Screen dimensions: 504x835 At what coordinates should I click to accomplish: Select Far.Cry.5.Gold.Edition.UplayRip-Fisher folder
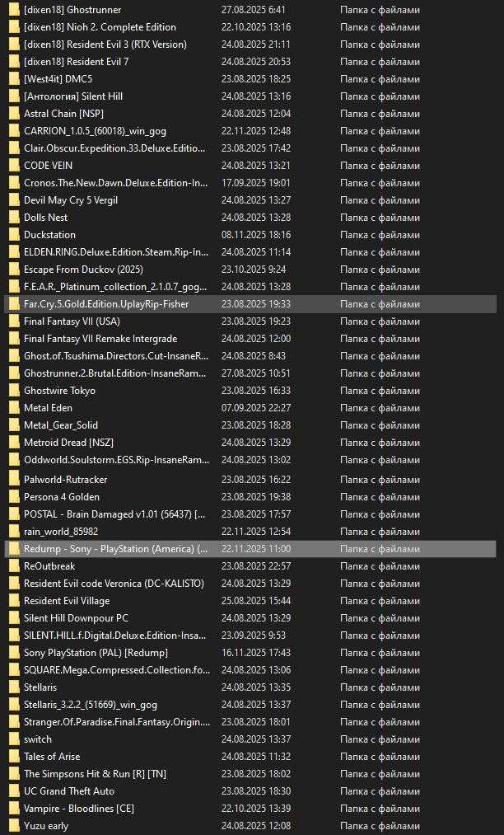106,304
